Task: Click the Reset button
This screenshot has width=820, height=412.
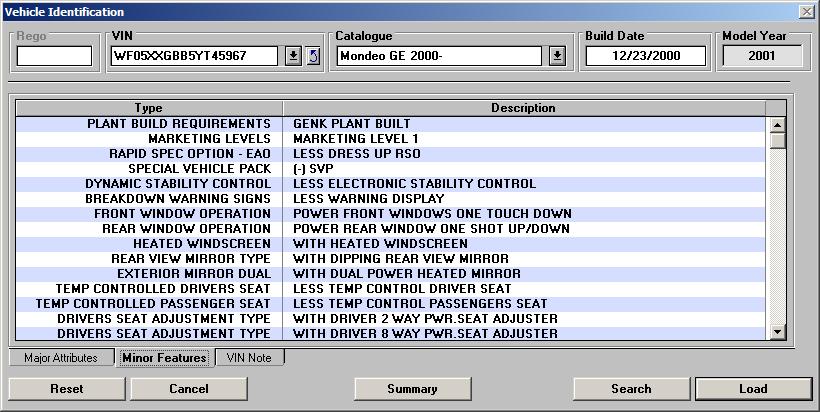Action: click(67, 388)
